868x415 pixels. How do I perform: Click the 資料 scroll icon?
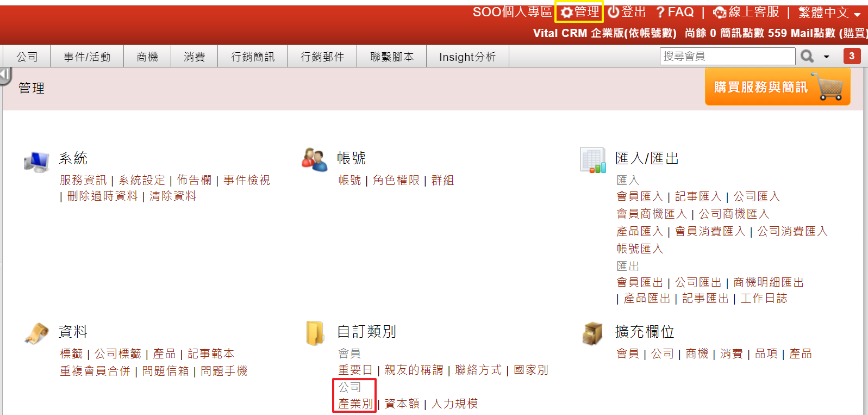click(37, 333)
